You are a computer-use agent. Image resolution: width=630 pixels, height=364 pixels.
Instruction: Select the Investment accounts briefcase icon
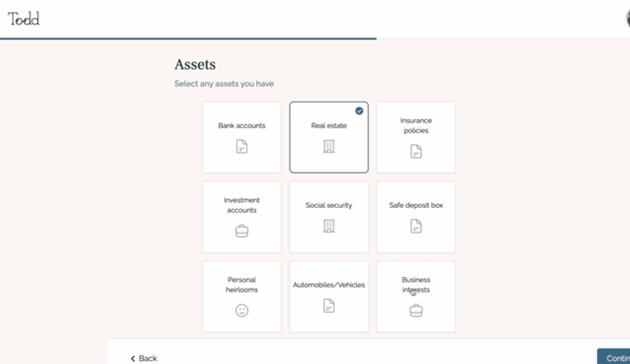tap(241, 231)
